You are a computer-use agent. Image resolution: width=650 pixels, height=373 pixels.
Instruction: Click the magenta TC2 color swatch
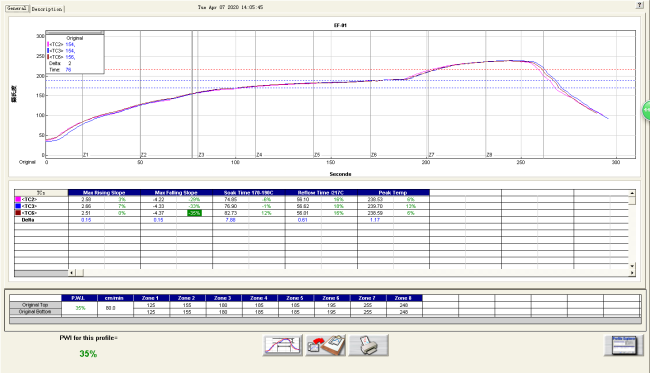(18, 199)
